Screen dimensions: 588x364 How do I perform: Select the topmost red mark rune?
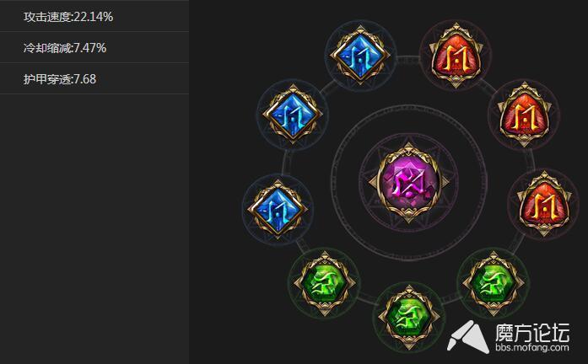tap(456, 56)
